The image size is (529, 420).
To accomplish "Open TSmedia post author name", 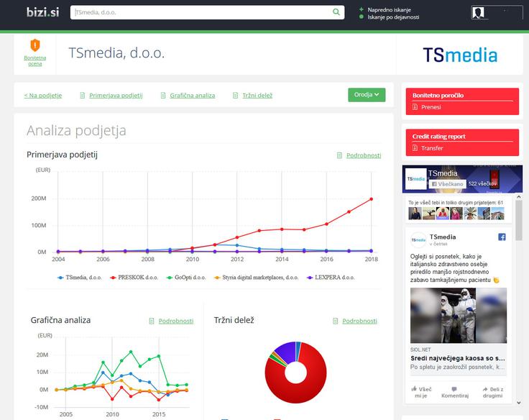I will tap(443, 237).
